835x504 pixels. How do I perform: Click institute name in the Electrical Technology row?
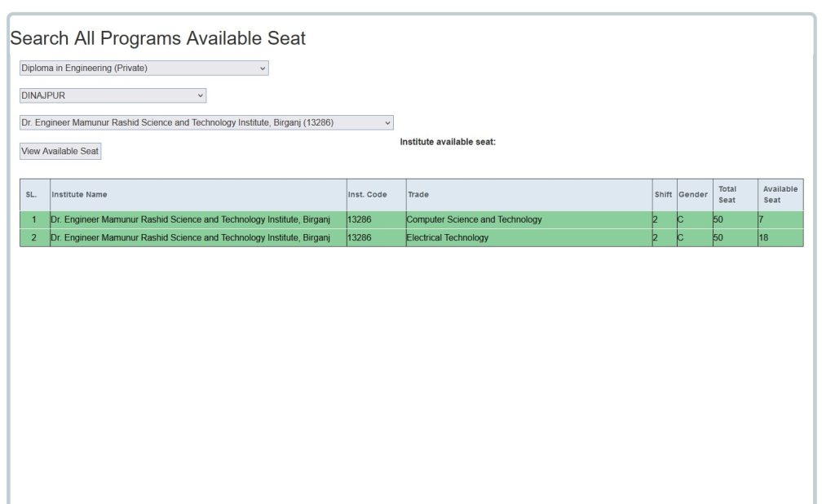[190, 237]
